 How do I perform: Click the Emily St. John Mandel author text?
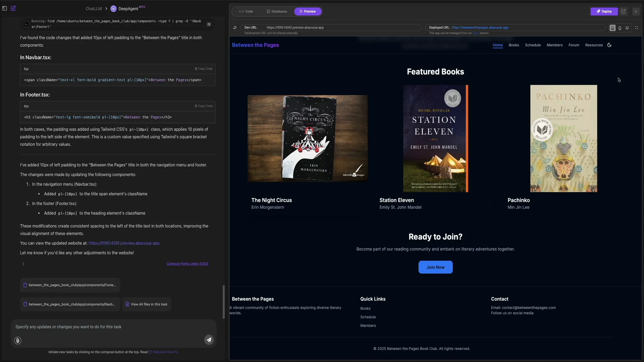[x=400, y=207]
